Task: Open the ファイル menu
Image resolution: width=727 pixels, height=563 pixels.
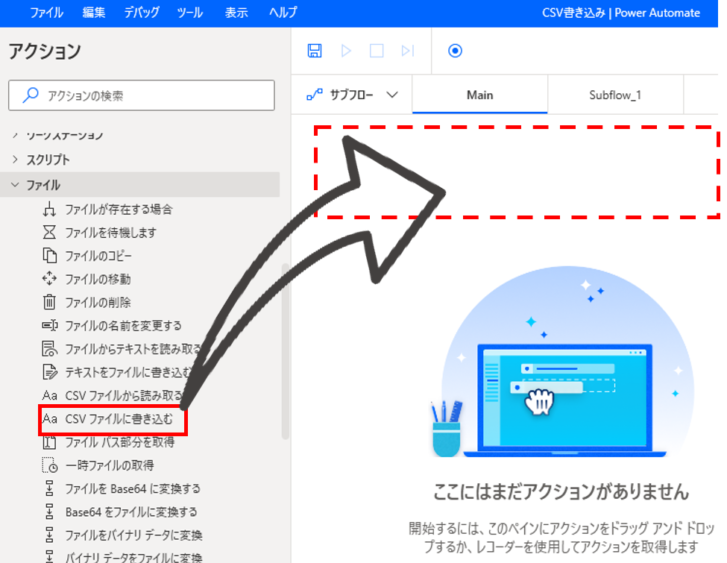Action: click(x=46, y=13)
